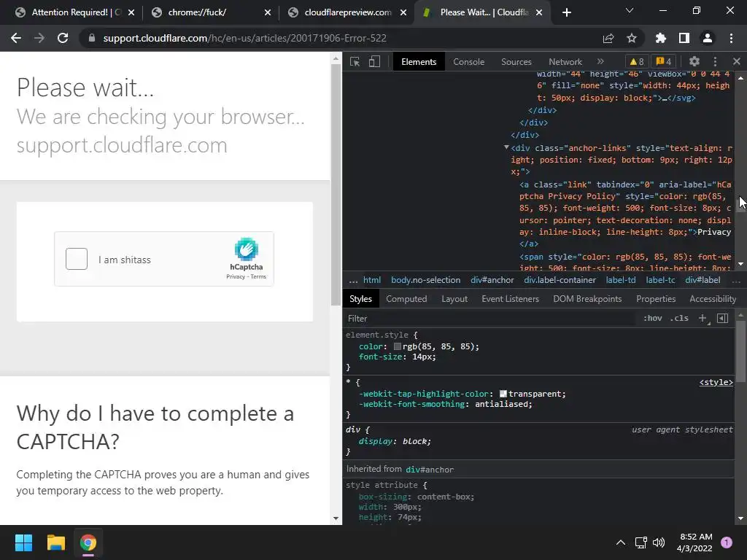Viewport: 747px width, 560px height.
Task: Open a new browser tab
Action: click(566, 13)
